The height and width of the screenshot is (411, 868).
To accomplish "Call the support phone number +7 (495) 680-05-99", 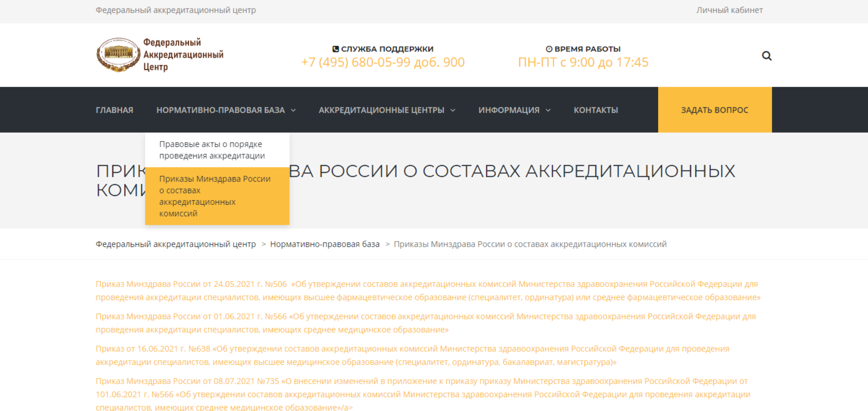I will (383, 62).
